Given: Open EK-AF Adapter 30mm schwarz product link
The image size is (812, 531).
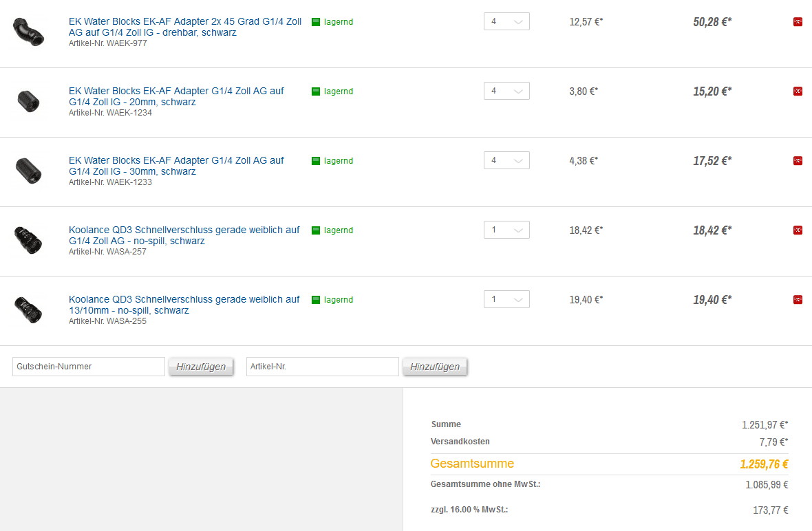Looking at the screenshot, I should point(176,166).
